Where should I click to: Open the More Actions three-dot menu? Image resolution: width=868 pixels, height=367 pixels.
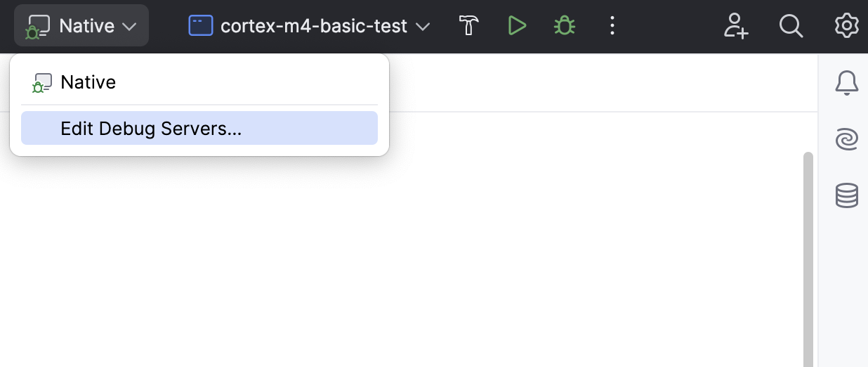point(612,26)
